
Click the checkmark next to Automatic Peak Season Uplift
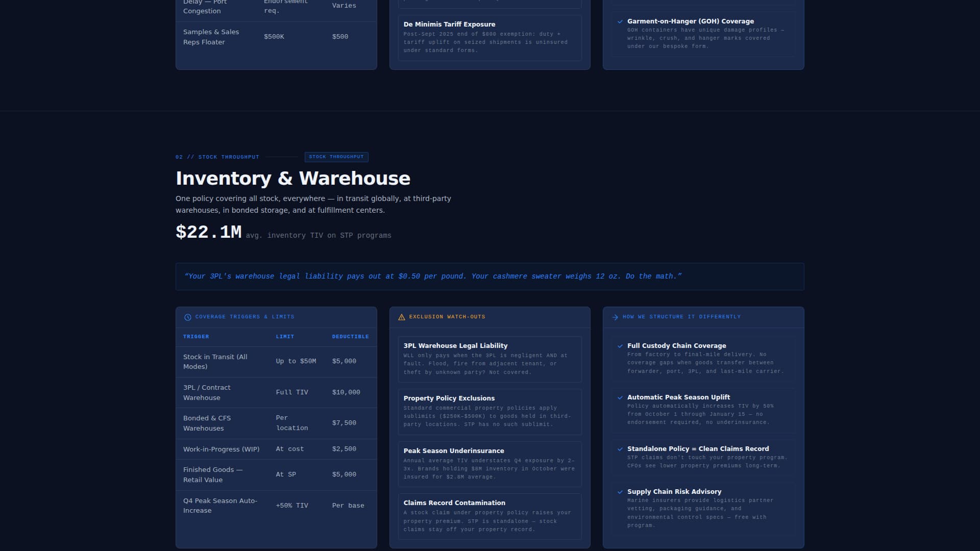point(620,397)
